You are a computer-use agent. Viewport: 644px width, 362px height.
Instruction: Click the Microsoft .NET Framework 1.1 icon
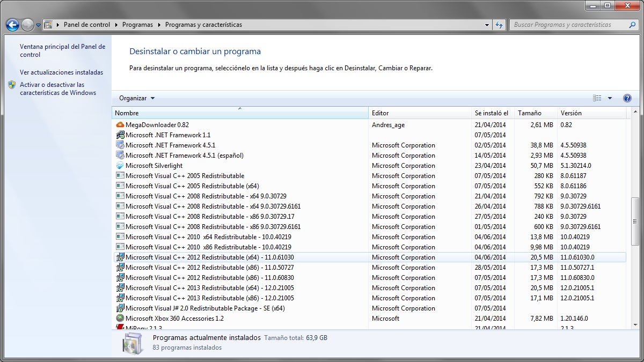click(120, 135)
